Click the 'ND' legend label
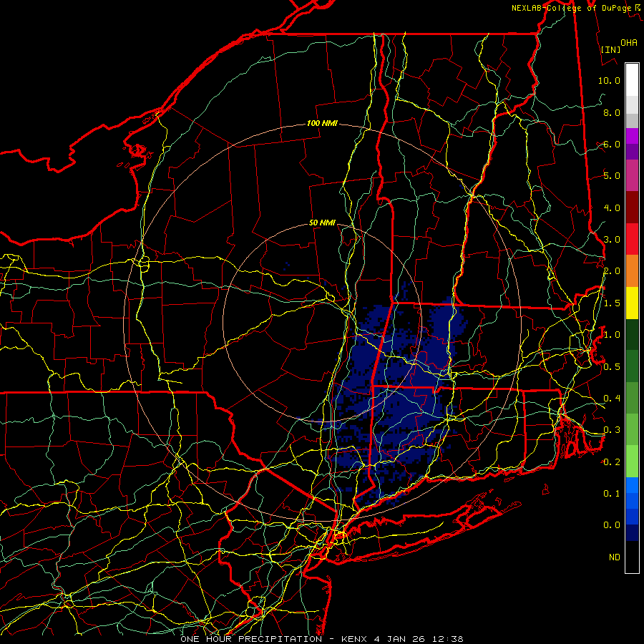Screen dimensions: 644x644 (x=615, y=557)
